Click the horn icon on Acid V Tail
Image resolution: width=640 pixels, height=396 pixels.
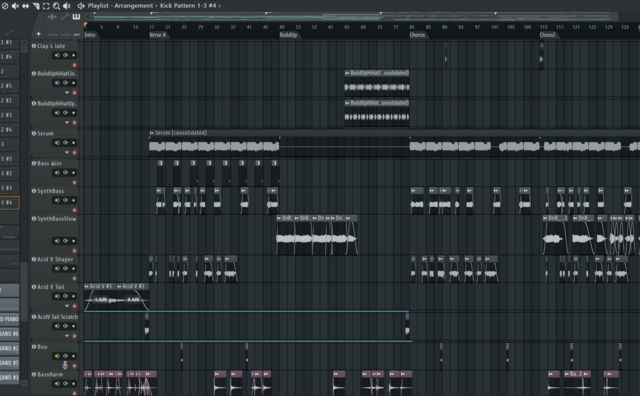65,296
